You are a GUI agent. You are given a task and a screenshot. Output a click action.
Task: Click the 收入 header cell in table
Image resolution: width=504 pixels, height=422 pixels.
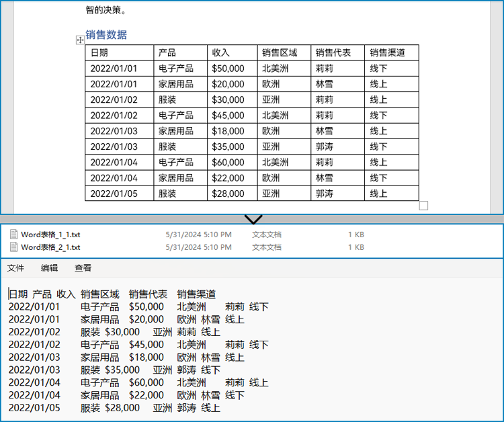(x=232, y=52)
